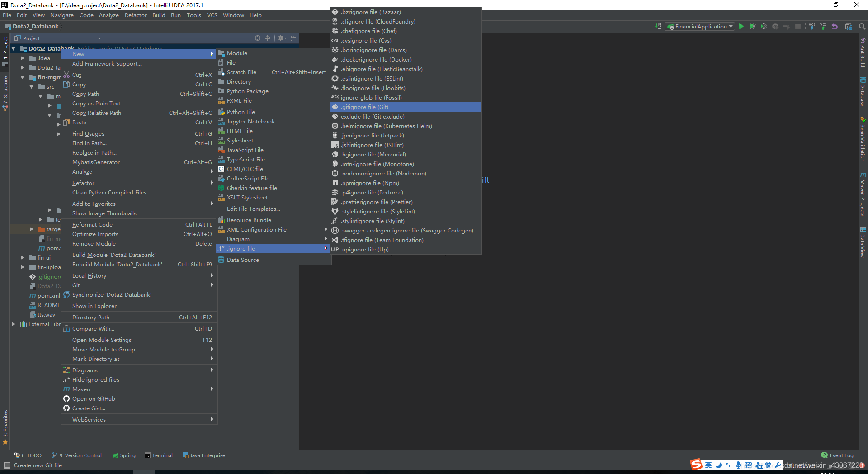
Task: Open Bean Validation side panel
Action: [x=863, y=139]
